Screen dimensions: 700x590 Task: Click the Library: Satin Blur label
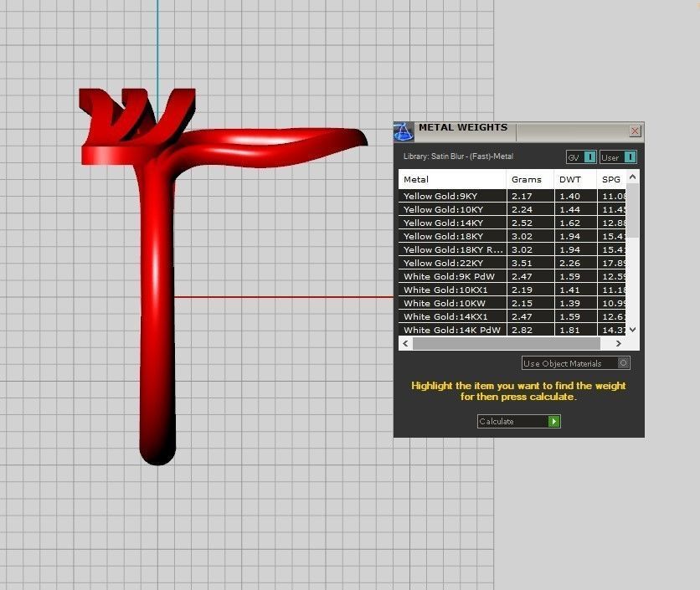coord(458,156)
